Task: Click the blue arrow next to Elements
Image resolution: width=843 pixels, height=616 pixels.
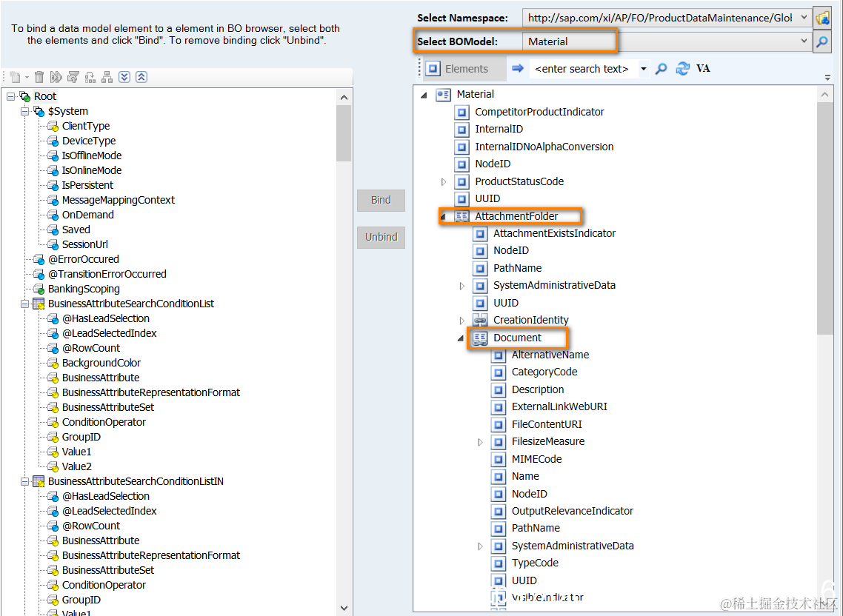Action: tap(518, 68)
